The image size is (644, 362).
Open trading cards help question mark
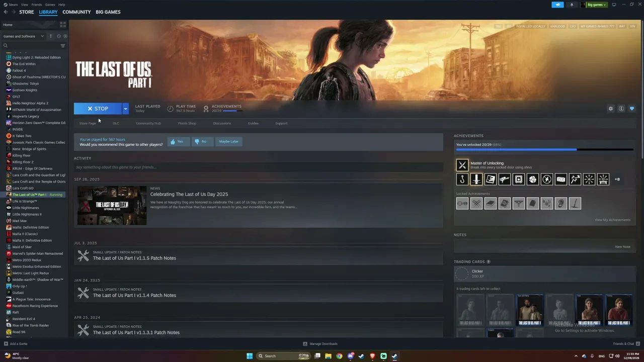pyautogui.click(x=488, y=262)
